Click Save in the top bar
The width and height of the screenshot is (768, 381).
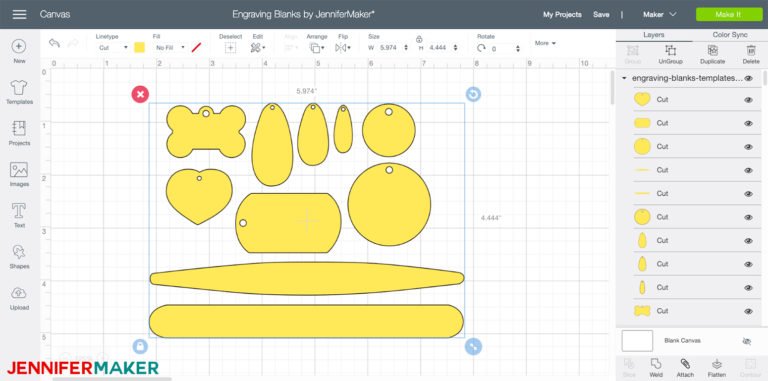coord(601,14)
